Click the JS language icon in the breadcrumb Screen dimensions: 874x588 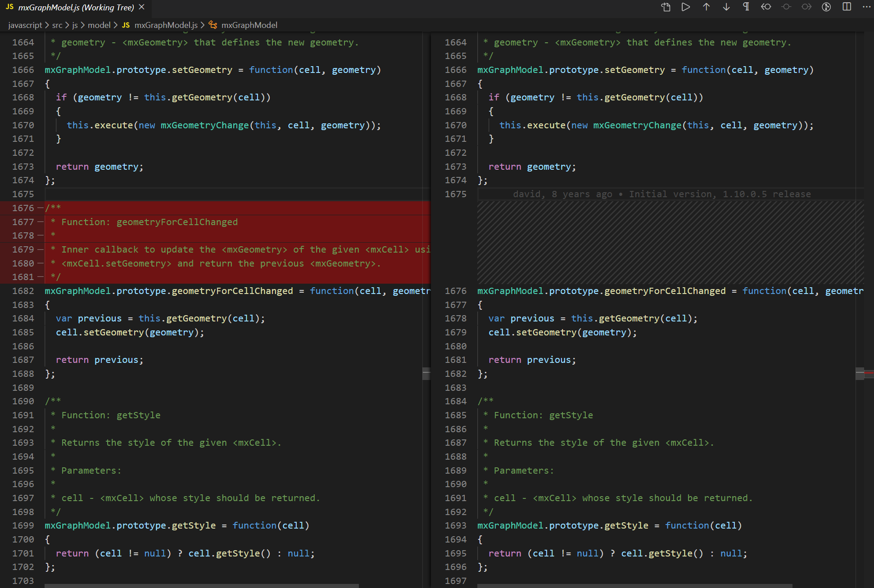tap(126, 25)
